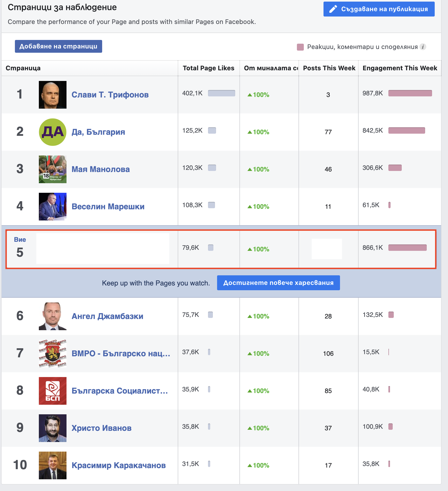The image size is (448, 491).
Task: Click the pencil icon on the create post button
Action: point(333,9)
